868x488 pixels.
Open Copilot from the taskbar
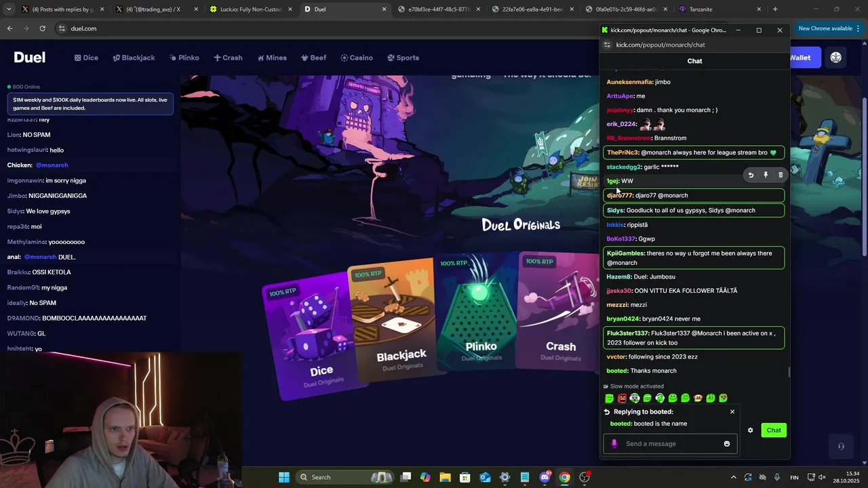pos(425,477)
